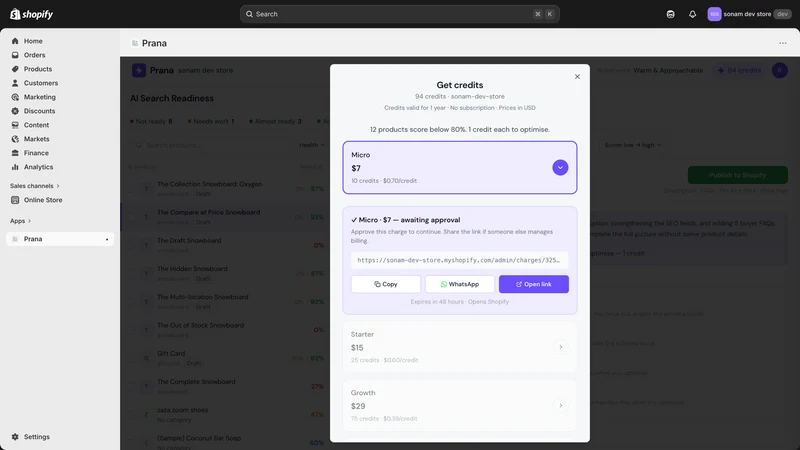Click the Analytics bar chart icon
The image size is (800, 450).
(15, 167)
